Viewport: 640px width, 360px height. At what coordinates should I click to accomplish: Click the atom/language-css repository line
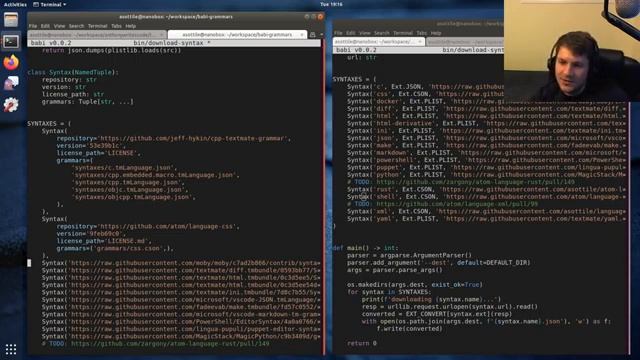148,227
